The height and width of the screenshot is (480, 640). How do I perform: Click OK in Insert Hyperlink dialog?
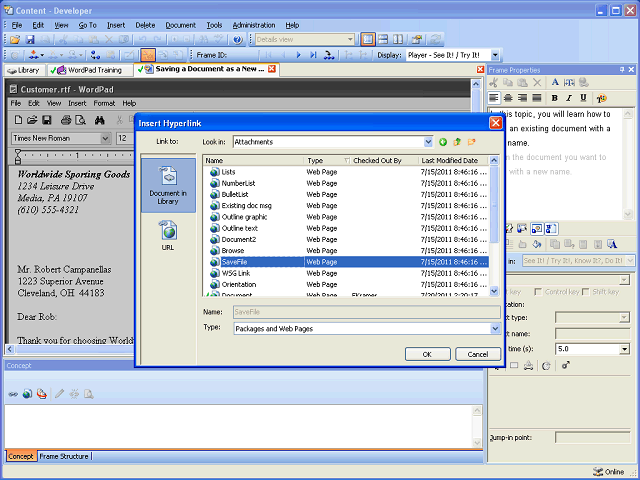427,354
